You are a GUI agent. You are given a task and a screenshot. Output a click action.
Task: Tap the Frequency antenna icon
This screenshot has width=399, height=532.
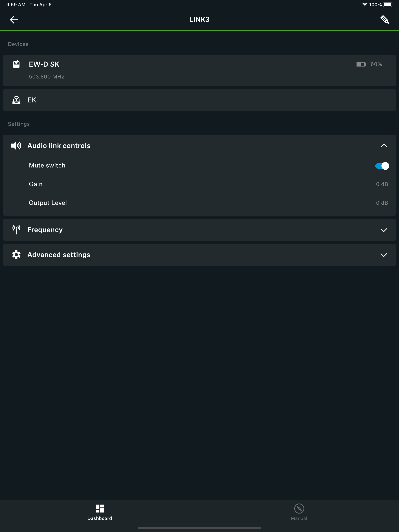coord(16,230)
